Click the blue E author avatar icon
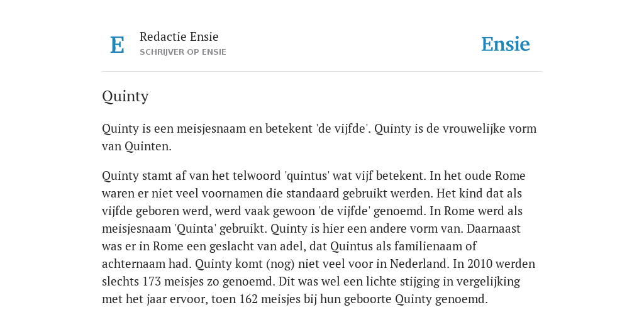Image resolution: width=644 pixels, height=322 pixels. point(117,45)
